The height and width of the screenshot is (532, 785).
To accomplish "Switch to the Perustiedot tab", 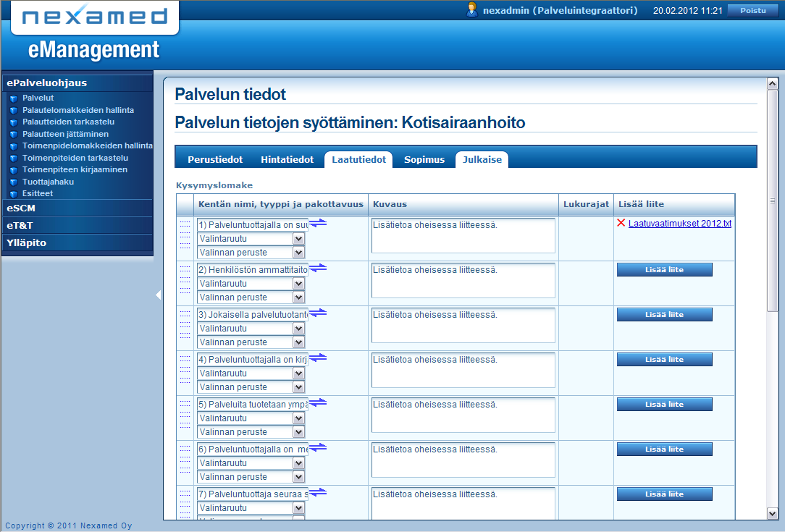I will [215, 160].
